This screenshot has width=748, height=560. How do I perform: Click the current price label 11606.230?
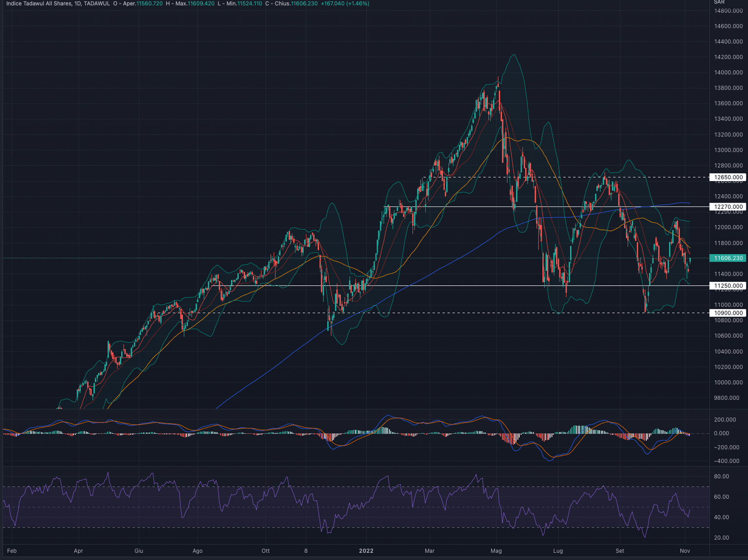coord(728,258)
